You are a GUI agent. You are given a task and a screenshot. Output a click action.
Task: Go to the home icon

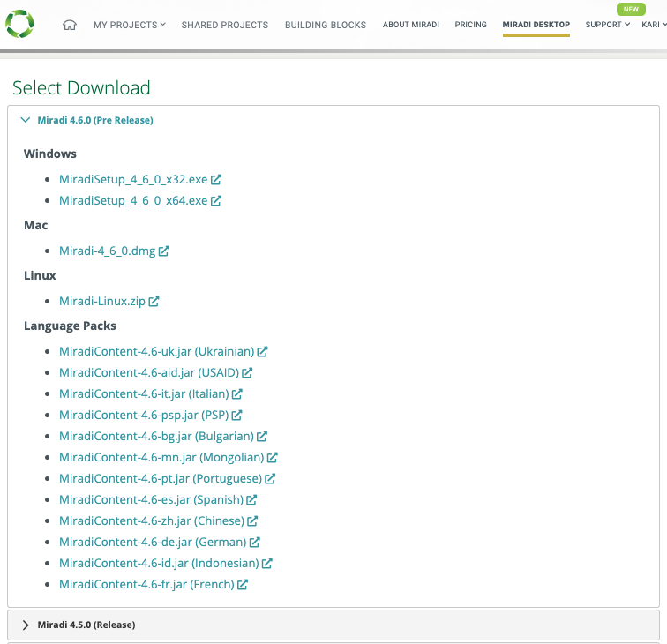coord(70,25)
